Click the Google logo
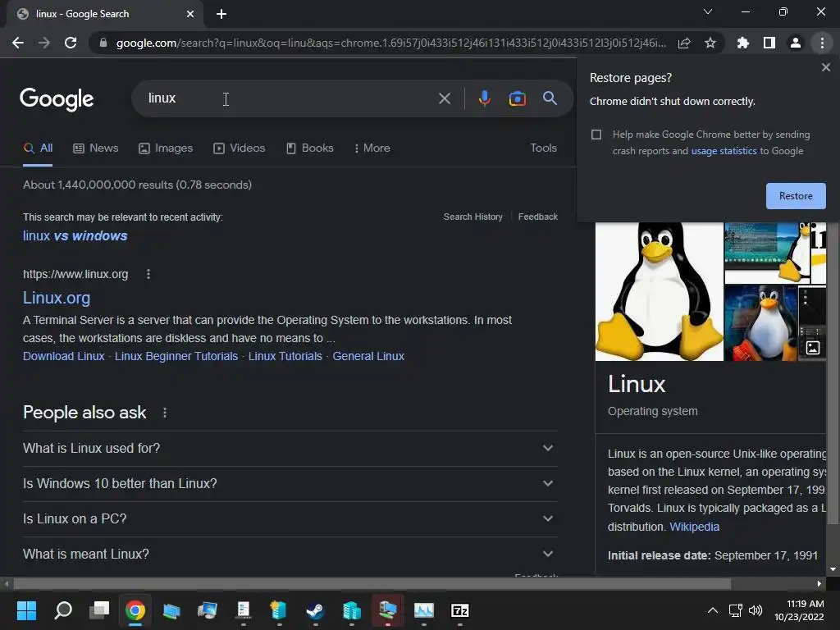This screenshot has height=630, width=840. [x=57, y=99]
